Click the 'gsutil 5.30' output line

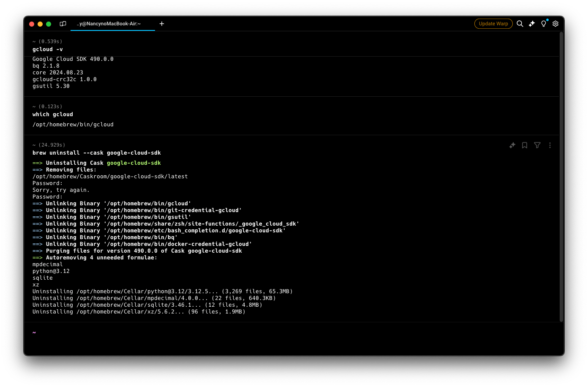tap(51, 86)
